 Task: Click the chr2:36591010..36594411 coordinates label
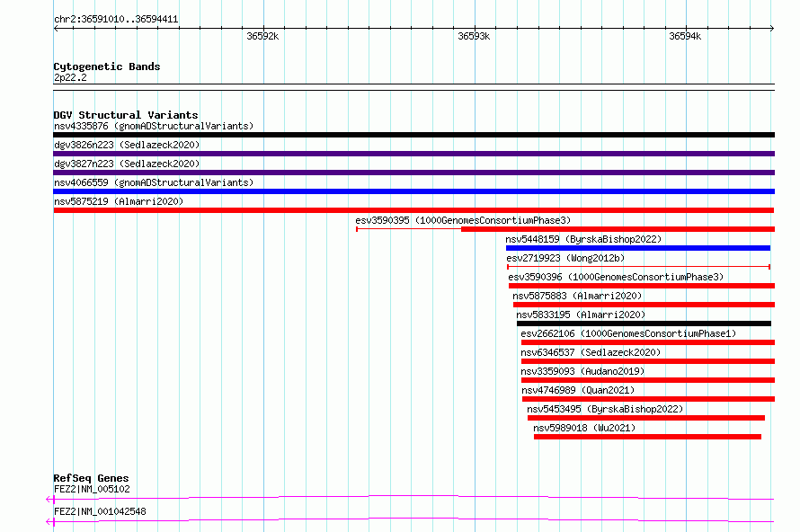[116, 20]
